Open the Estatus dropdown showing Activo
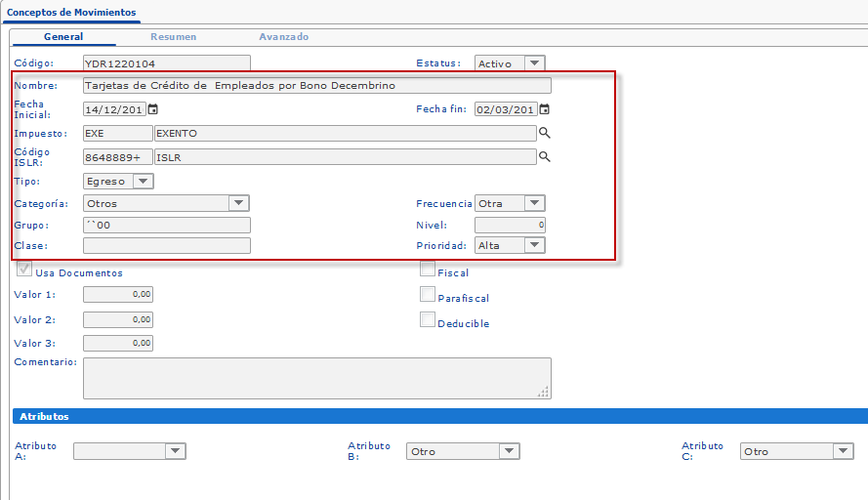The height and width of the screenshot is (500, 868). click(510, 63)
